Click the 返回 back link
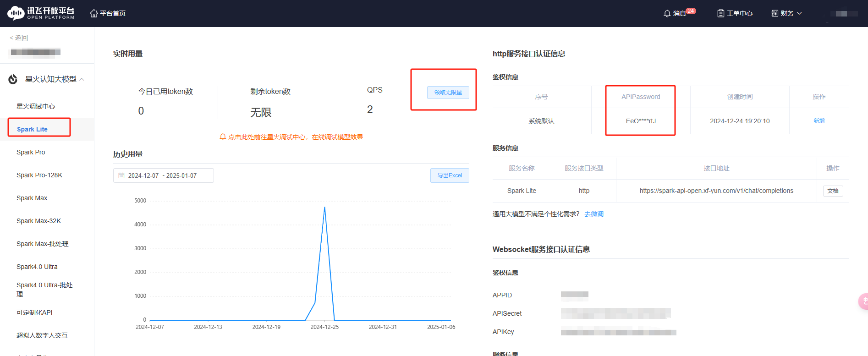Screen dimensions: 868x356 [x=19, y=38]
